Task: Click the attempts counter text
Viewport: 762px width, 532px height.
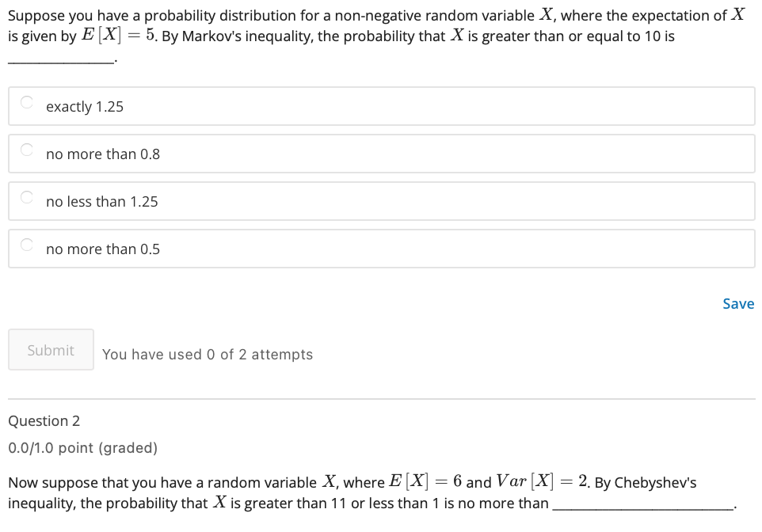Action: (x=208, y=354)
